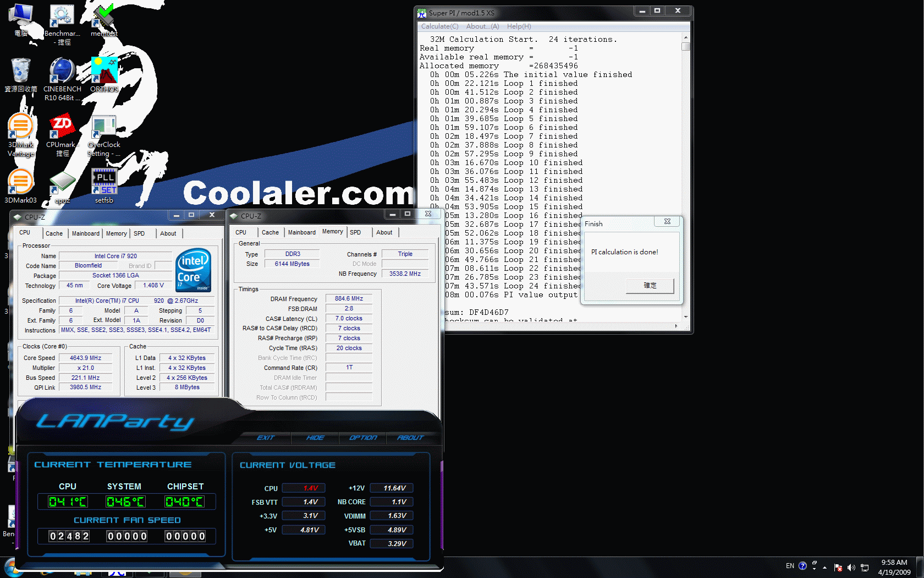Launch the memtest desktop shortcut

click(104, 19)
